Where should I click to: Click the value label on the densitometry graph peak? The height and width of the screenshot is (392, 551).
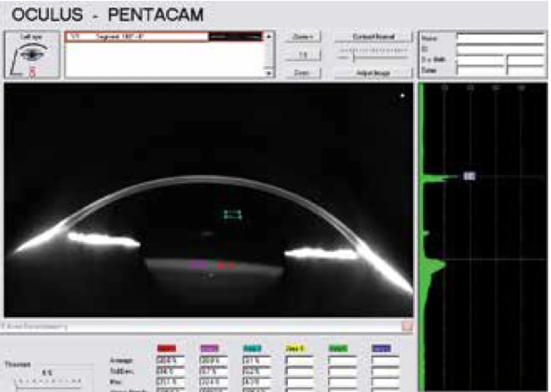pos(469,176)
